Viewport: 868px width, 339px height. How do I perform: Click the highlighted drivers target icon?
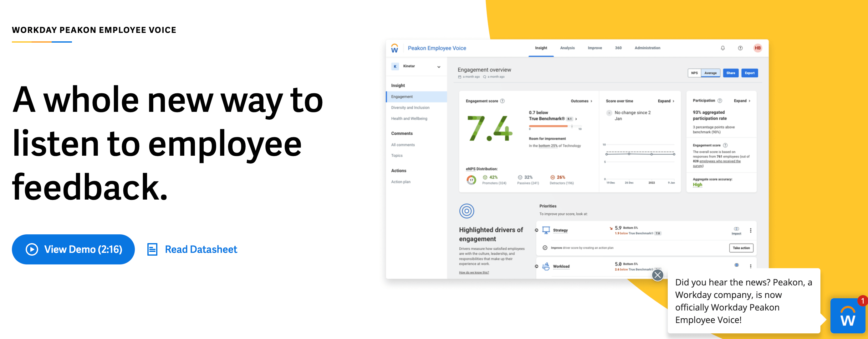pos(467,211)
